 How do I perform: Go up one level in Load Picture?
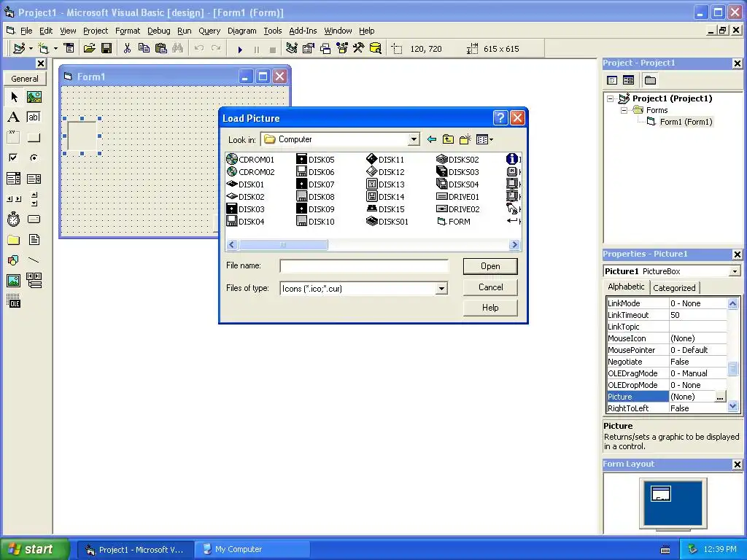(x=449, y=139)
